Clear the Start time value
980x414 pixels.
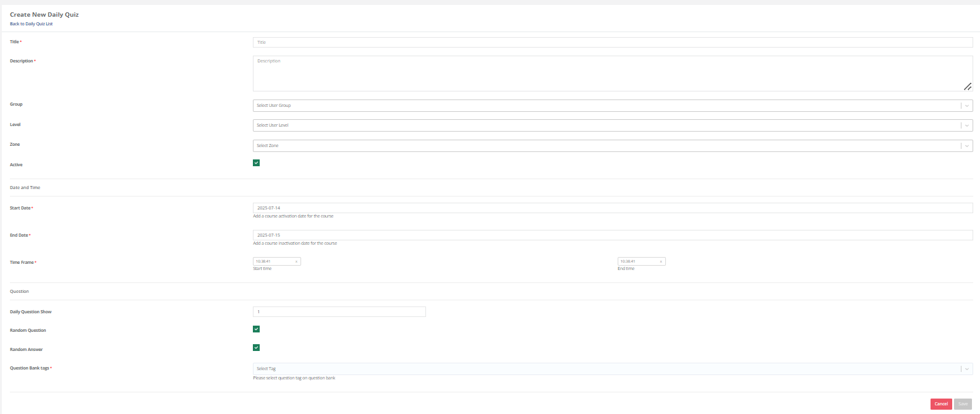coord(296,261)
